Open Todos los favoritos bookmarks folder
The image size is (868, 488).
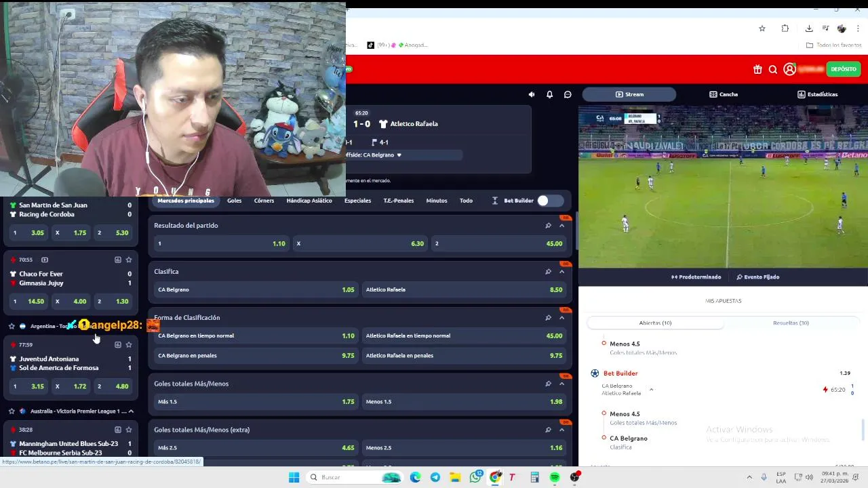(833, 45)
